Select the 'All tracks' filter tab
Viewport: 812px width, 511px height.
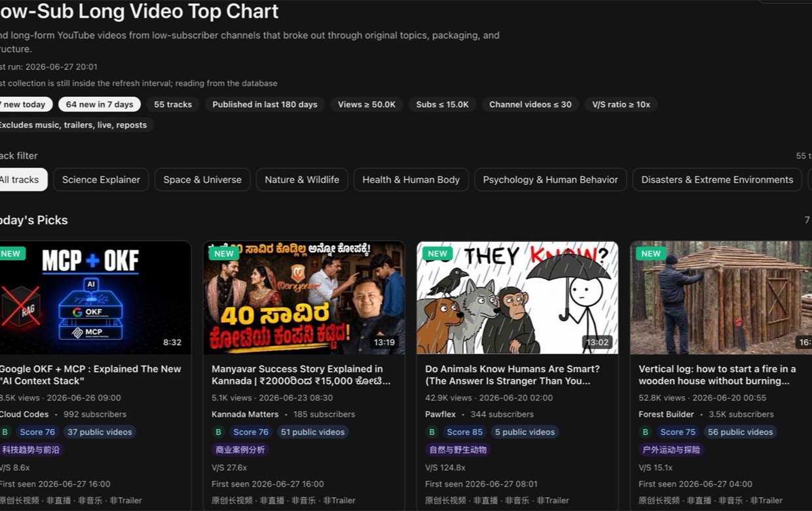[x=22, y=180]
